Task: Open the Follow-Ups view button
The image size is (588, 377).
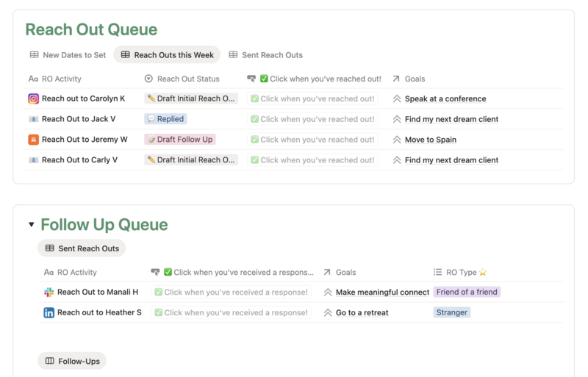Action: pos(72,361)
